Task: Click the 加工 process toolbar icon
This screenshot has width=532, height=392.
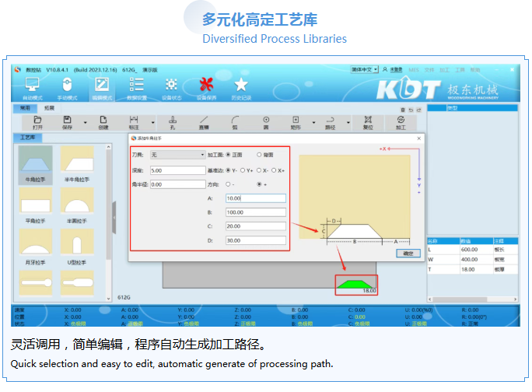Action: click(401, 122)
